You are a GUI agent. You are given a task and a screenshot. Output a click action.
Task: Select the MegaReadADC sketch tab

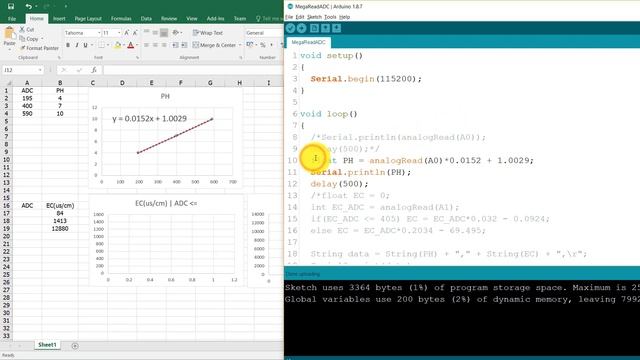click(x=309, y=42)
